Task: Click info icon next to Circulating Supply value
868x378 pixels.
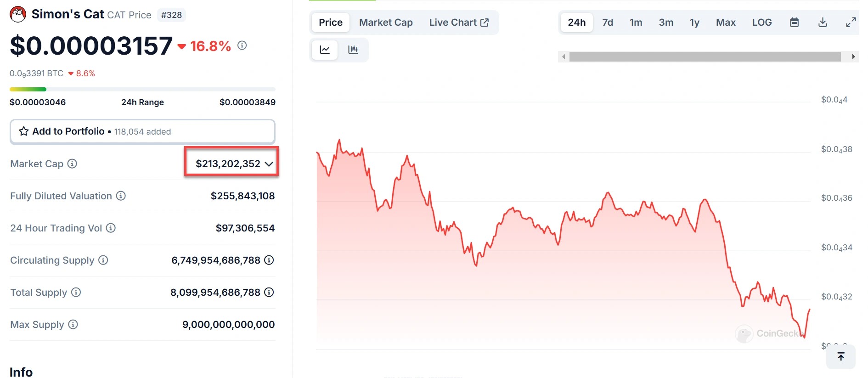Action: [269, 260]
